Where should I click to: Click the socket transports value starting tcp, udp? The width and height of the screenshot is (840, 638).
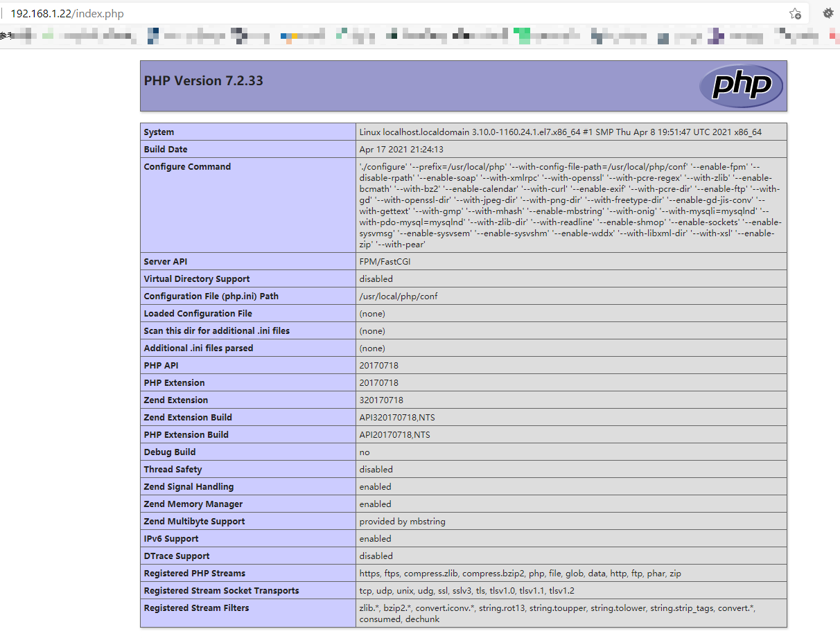[466, 591]
